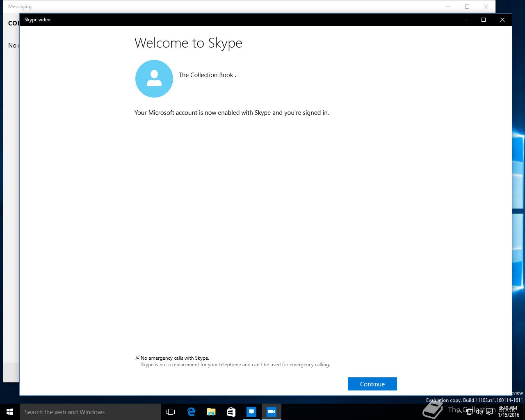Open the Windows Start menu

[x=10, y=412]
